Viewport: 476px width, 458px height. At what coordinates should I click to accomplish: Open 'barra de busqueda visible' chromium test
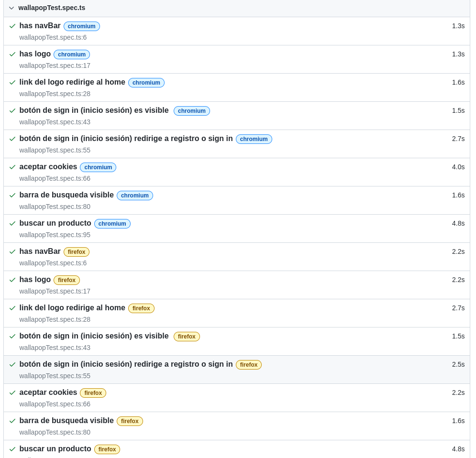pos(66,195)
